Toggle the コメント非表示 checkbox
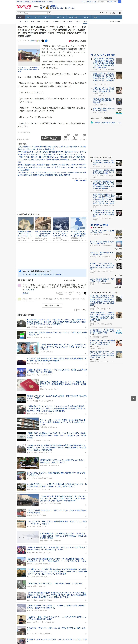Viewport: 138px width, 644px height. [x=75, y=310]
